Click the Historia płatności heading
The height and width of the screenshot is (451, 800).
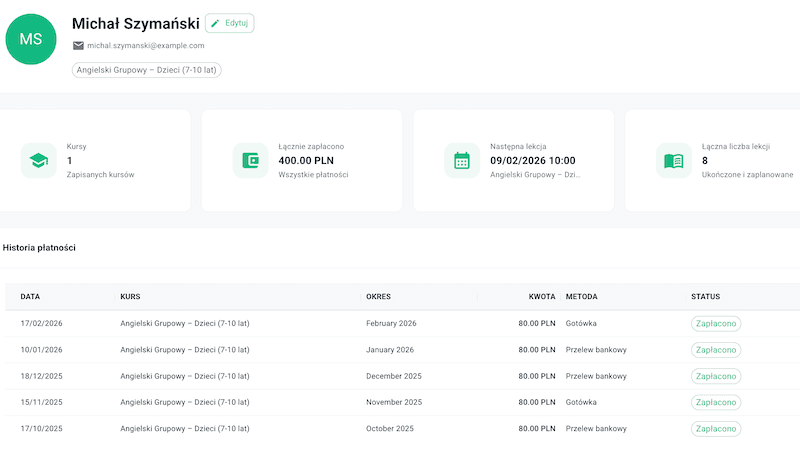(x=39, y=247)
